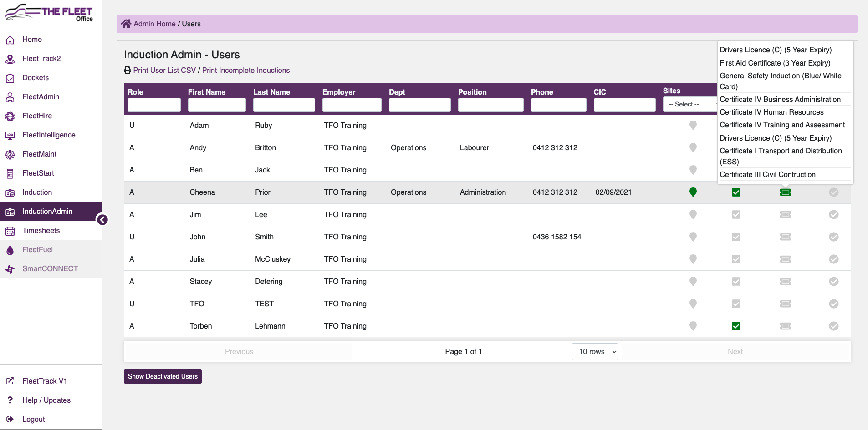
Task: Click the Employer filter input
Action: 352,105
